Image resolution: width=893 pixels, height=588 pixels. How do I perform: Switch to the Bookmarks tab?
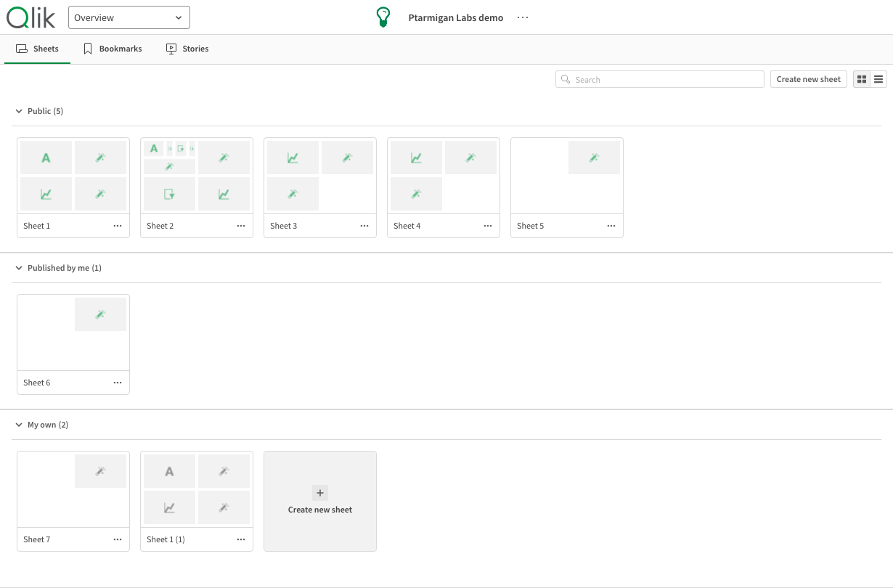[x=113, y=49]
